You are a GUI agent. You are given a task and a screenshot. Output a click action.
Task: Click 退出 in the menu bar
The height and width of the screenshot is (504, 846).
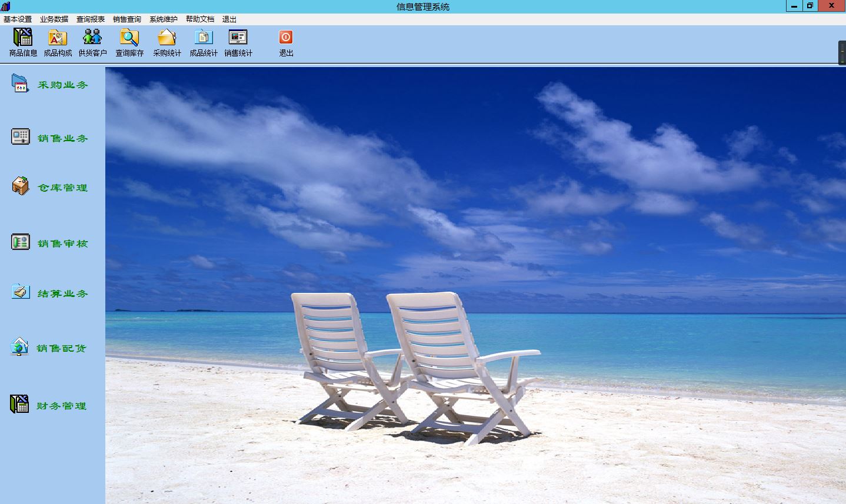[x=229, y=19]
